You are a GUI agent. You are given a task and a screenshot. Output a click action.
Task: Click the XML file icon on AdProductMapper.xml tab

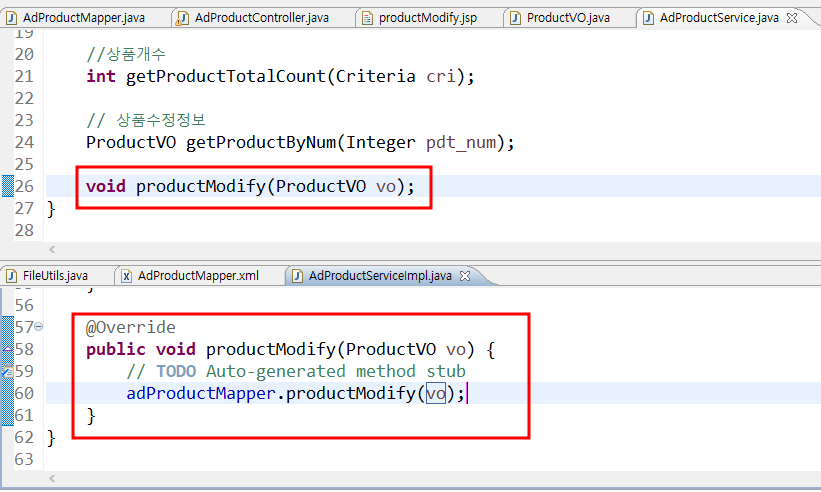[126, 276]
